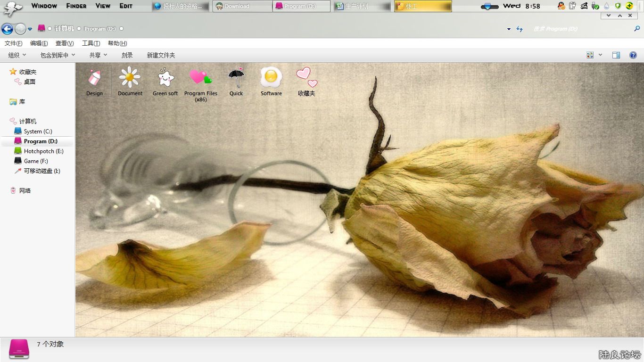The width and height of the screenshot is (644, 362).
Task: Click the blue back navigation arrow
Action: (7, 29)
